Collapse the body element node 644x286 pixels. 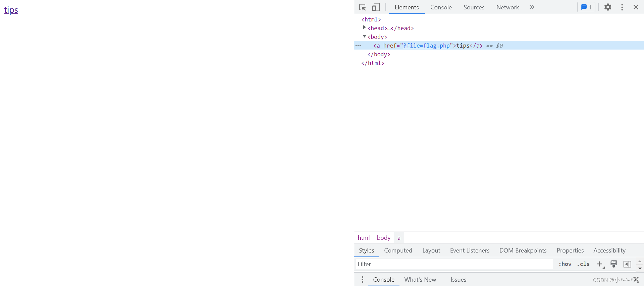point(365,37)
